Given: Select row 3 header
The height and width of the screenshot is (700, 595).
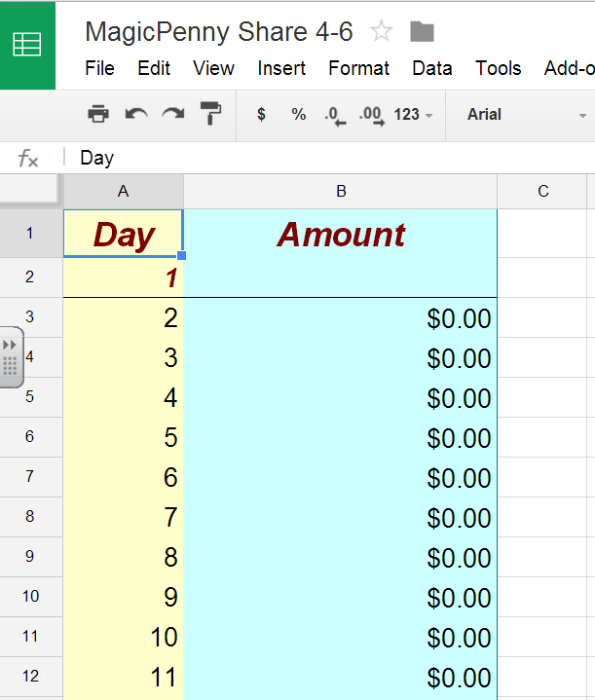Looking at the screenshot, I should (x=30, y=317).
